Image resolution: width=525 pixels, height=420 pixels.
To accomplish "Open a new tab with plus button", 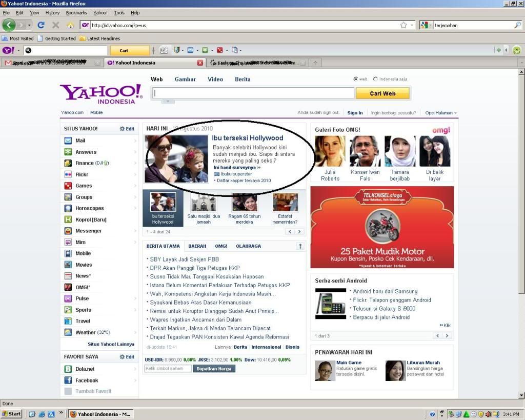I will pyautogui.click(x=315, y=63).
